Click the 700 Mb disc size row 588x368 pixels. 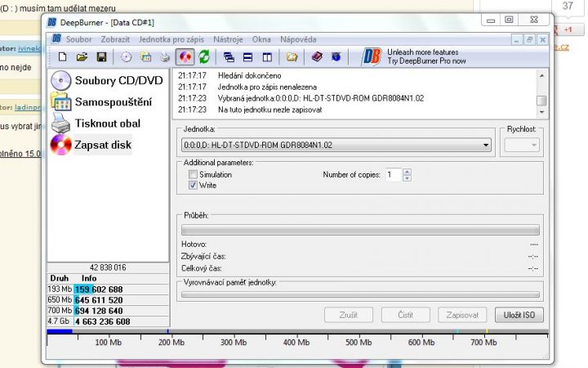coord(108,311)
